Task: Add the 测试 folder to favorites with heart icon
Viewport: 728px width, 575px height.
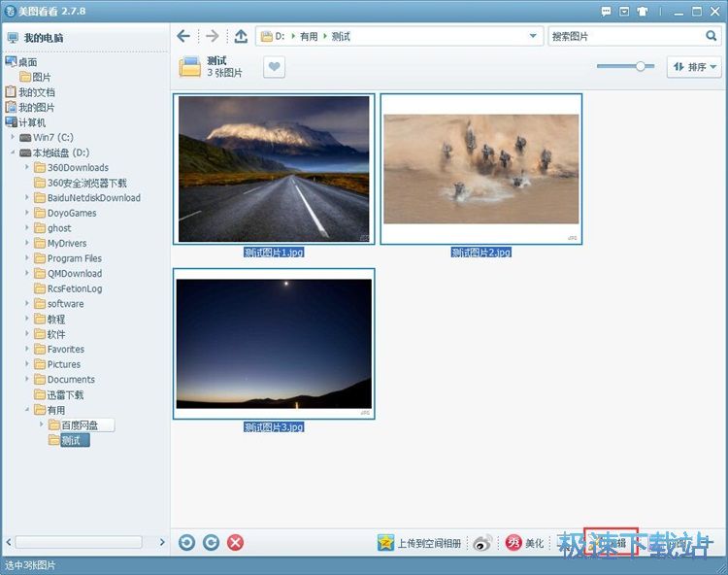Action: click(275, 67)
